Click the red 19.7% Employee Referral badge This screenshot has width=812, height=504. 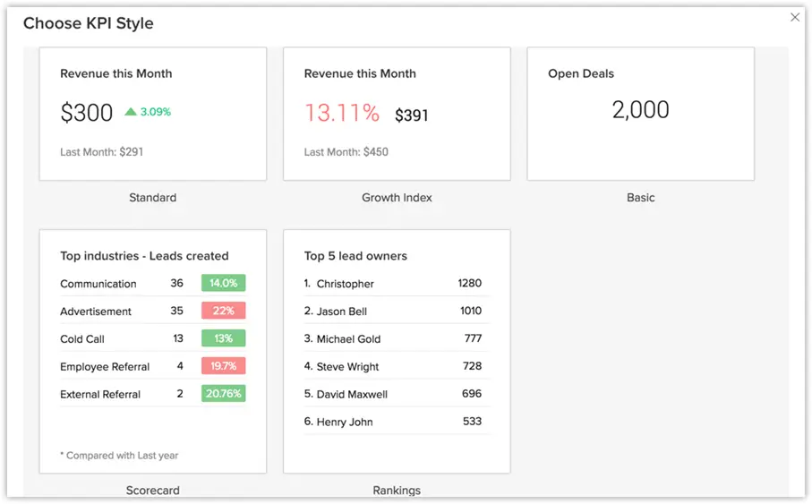pos(223,366)
